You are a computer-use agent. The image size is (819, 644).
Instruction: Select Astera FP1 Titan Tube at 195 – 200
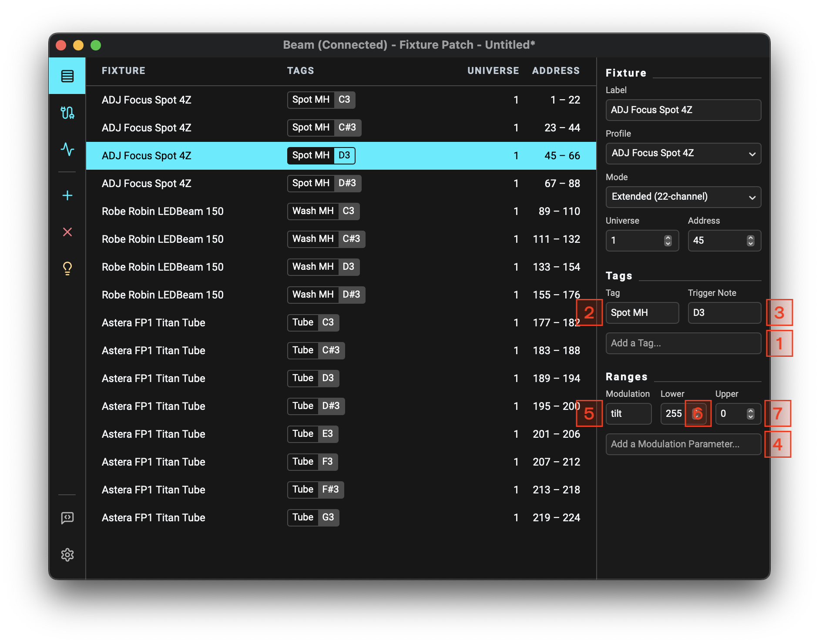(341, 406)
